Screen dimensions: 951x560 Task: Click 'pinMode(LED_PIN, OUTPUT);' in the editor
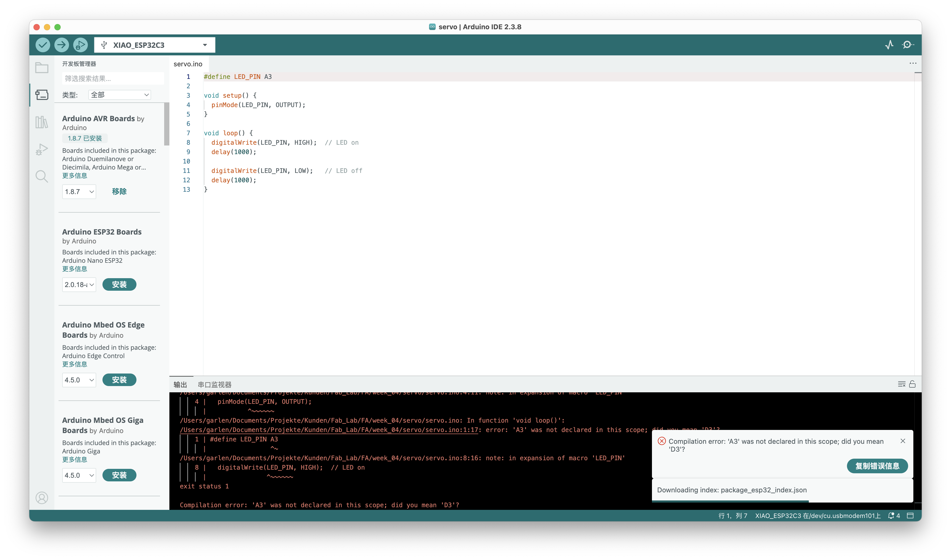tap(258, 105)
